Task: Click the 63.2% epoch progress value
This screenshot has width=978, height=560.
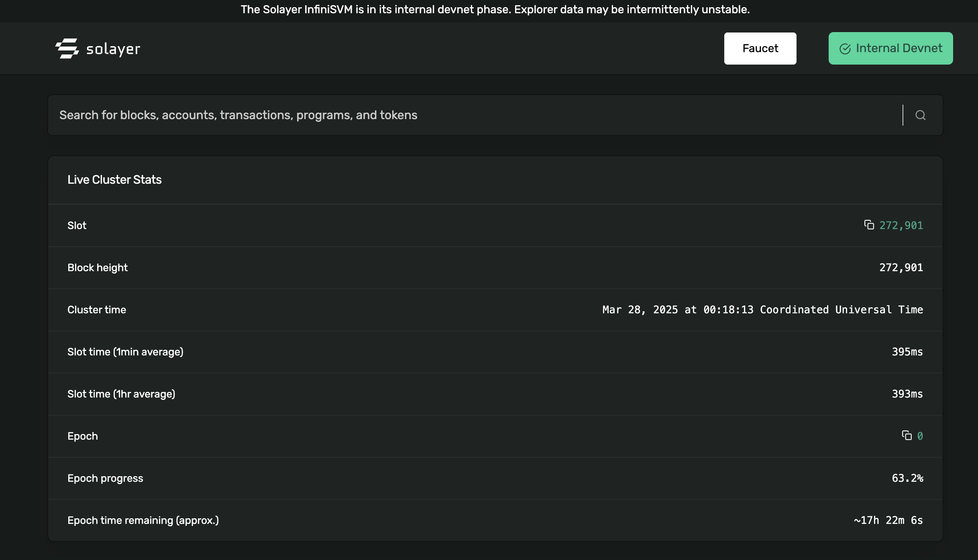Action: (909, 478)
